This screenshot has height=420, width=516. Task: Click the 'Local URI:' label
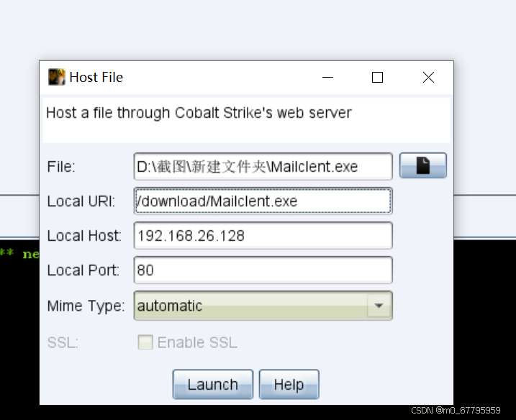(x=81, y=201)
